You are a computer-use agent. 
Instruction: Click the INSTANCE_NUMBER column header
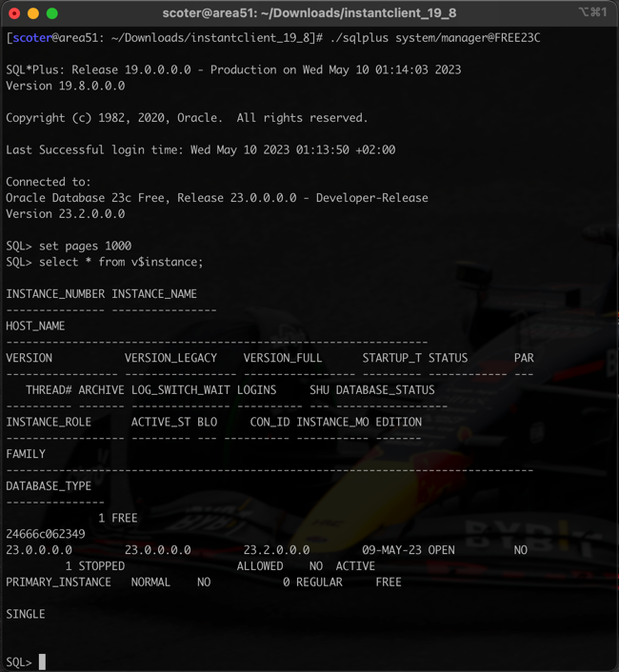coord(55,294)
